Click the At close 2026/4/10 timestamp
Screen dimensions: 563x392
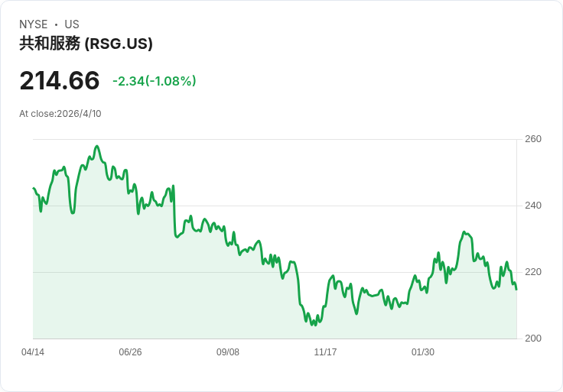(60, 114)
